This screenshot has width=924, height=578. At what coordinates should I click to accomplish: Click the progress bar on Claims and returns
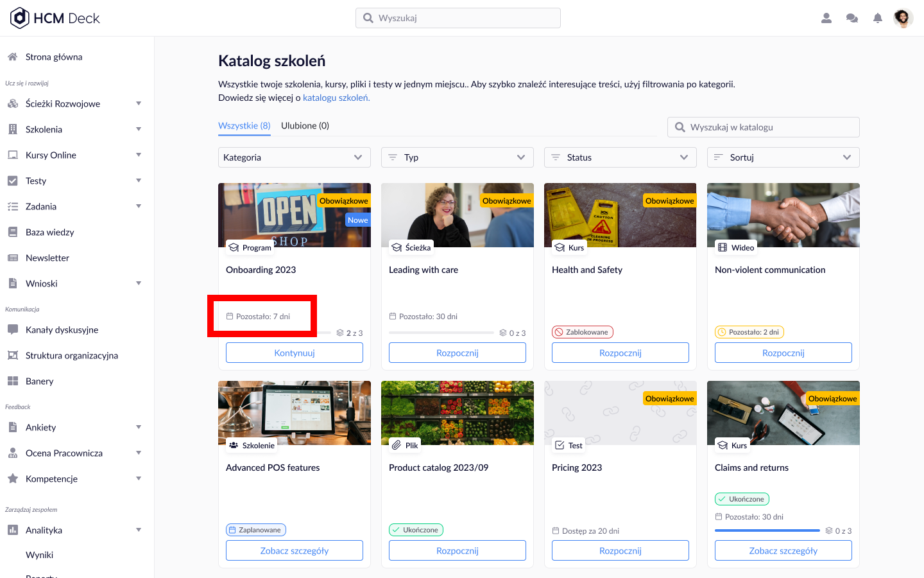[767, 530]
